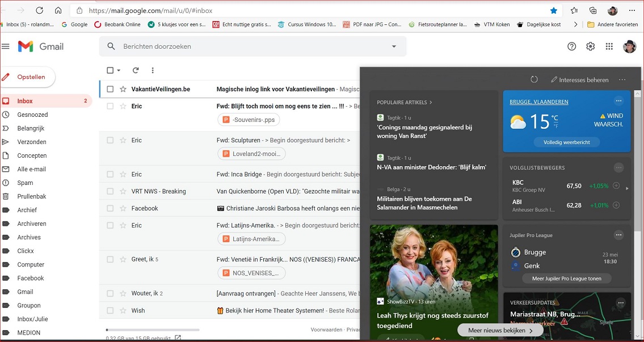Expand Populaire Artikels section chevron
The image size is (644, 342).
coord(431,103)
